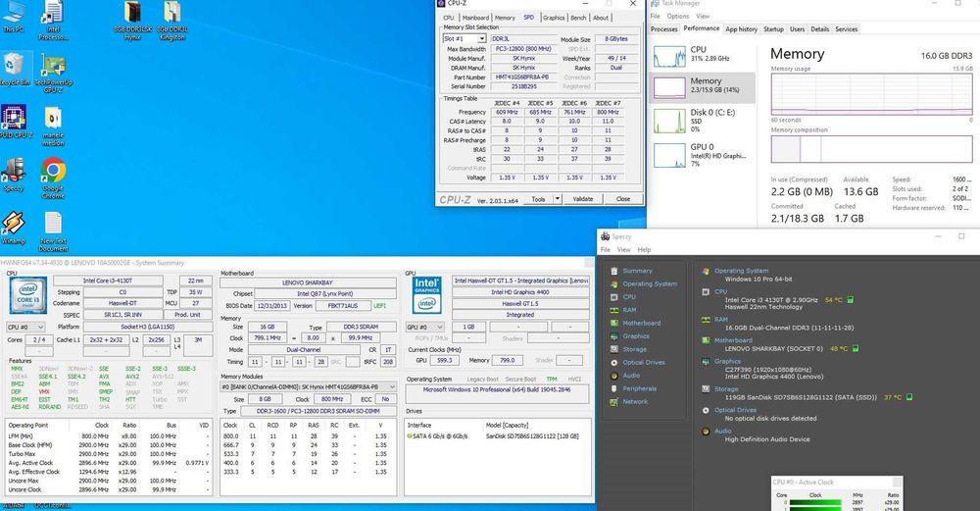
Task: Open the manele medion file icon
Action: pyautogui.click(x=53, y=127)
